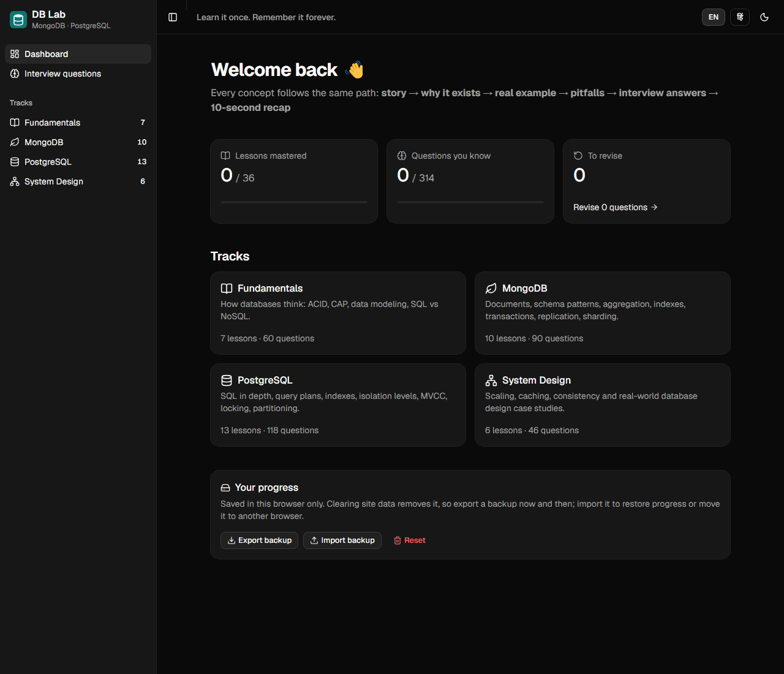Screen dimensions: 784x674
Task: Click the '13 lessons · 118 questions' text
Action: [269, 430]
